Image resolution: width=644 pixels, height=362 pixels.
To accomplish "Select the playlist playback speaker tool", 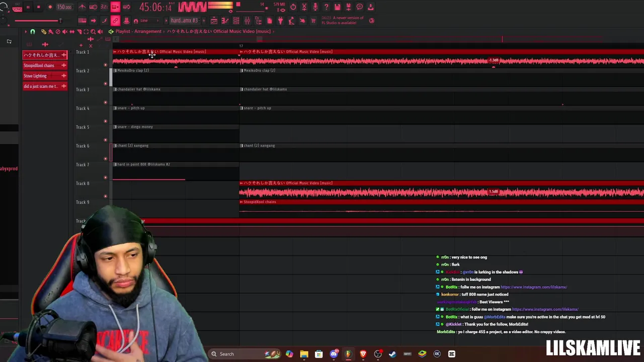I will (100, 31).
